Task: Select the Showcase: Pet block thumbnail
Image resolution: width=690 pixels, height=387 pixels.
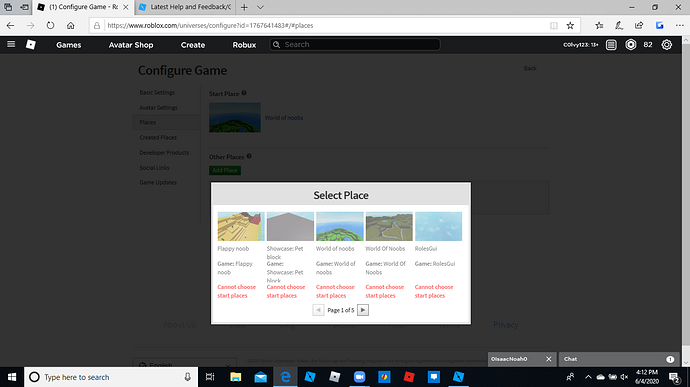Action: point(290,226)
